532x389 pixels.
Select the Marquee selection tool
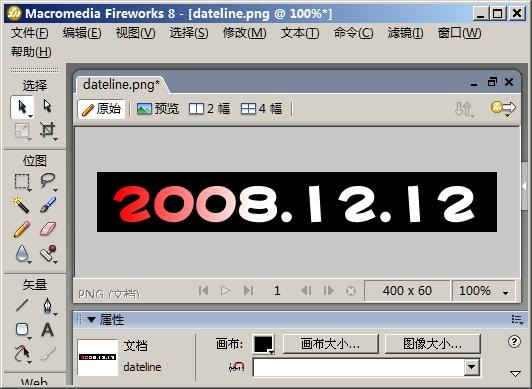pyautogui.click(x=22, y=182)
